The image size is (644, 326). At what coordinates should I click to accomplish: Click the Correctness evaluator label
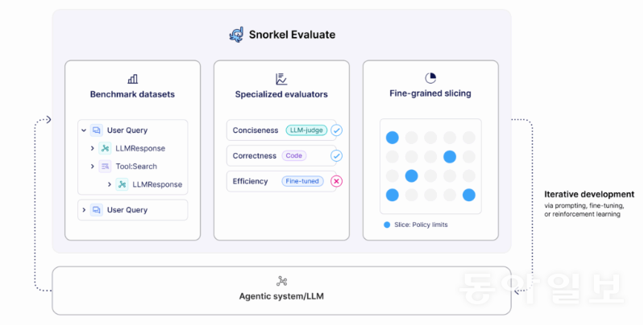(x=254, y=156)
